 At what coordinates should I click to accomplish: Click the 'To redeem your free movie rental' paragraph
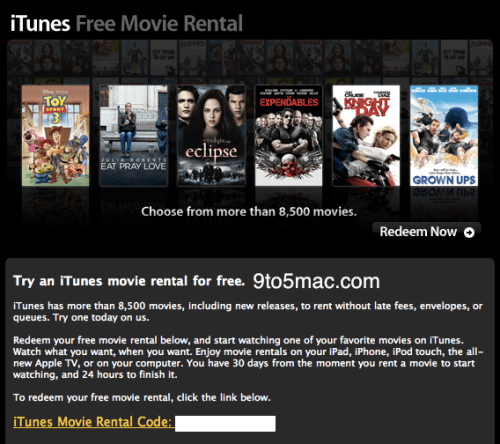click(142, 398)
